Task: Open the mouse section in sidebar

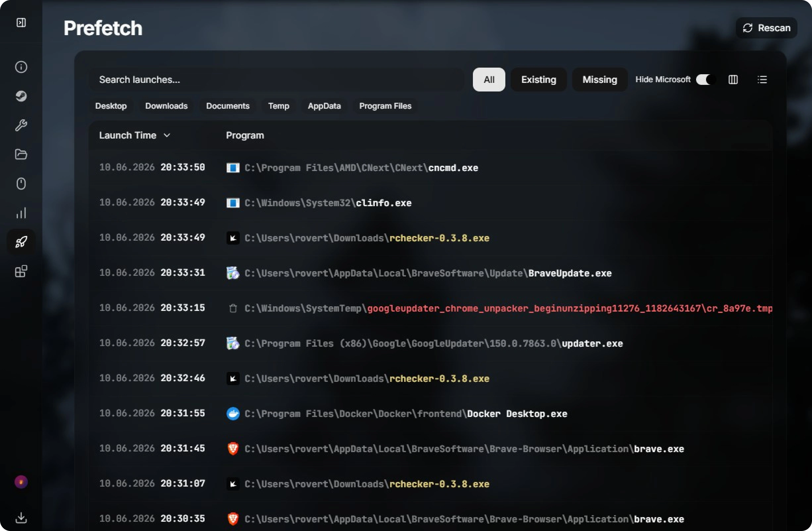Action: coord(21,184)
